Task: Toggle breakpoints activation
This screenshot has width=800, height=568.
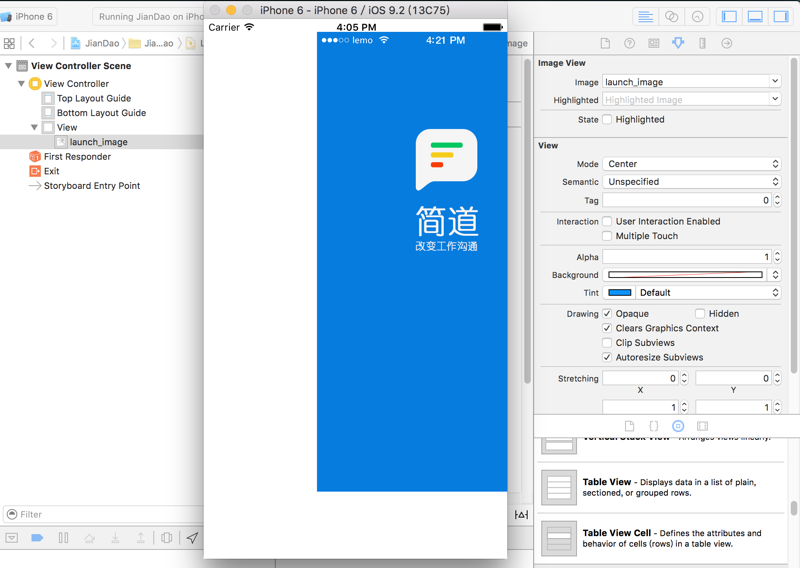Action: pos(37,538)
